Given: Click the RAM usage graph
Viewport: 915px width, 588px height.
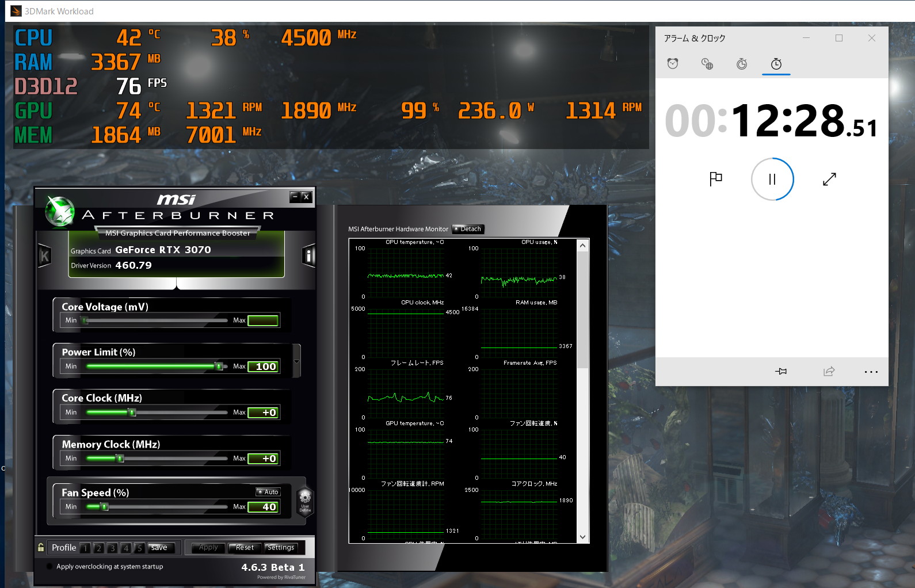Looking at the screenshot, I should pos(519,332).
